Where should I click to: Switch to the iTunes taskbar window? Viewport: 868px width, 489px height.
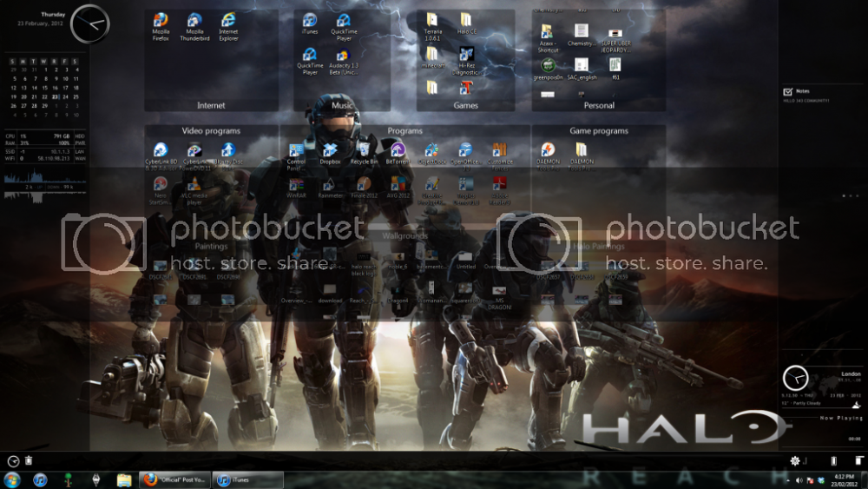click(247, 479)
